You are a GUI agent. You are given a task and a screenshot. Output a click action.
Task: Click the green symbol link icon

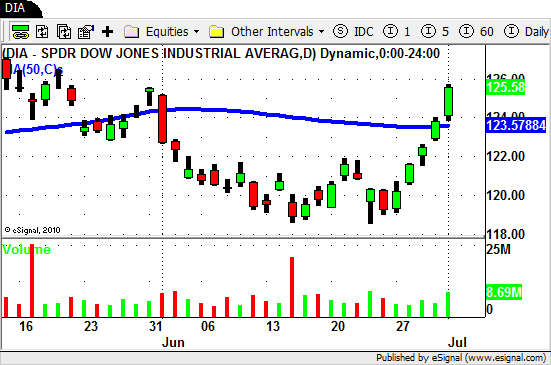click(x=20, y=32)
